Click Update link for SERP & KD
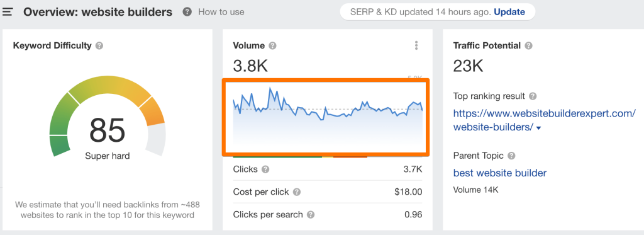Screen dimensions: 644x235 click(x=509, y=12)
